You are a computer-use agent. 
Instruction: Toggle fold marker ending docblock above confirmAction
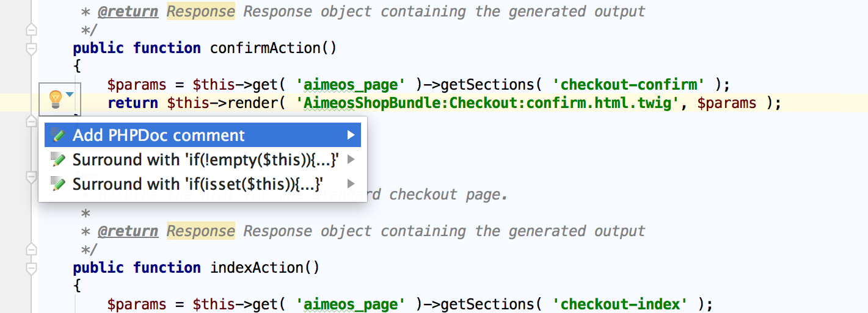(x=31, y=29)
